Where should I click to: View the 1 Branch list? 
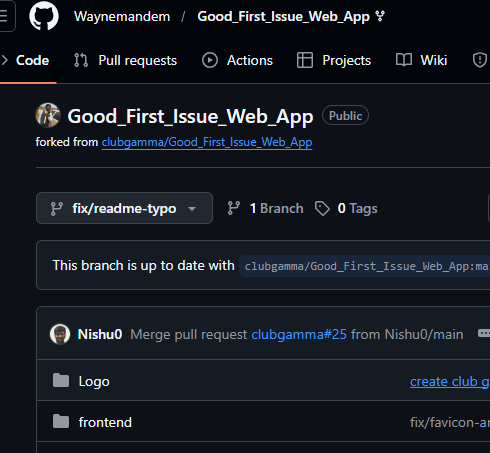pos(265,208)
